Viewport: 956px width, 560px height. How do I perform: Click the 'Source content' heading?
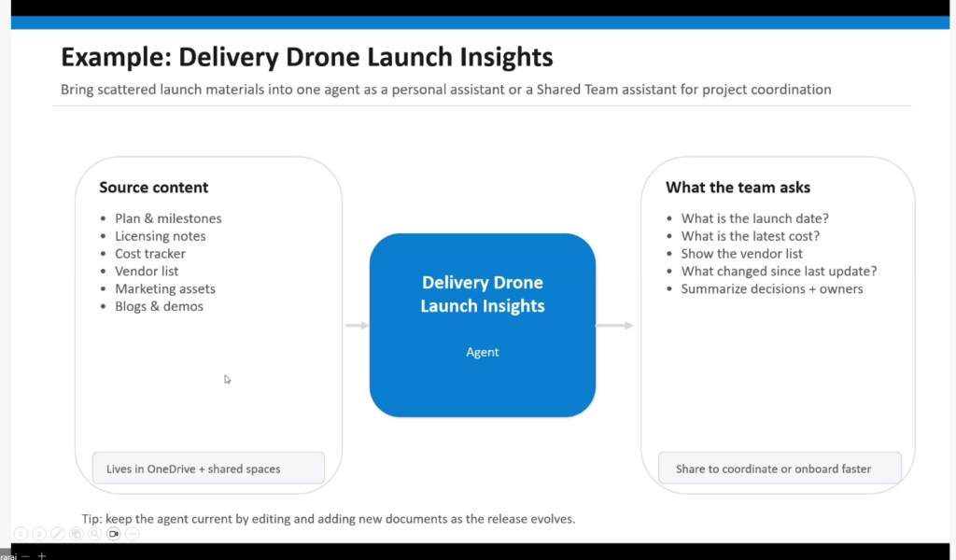(154, 188)
